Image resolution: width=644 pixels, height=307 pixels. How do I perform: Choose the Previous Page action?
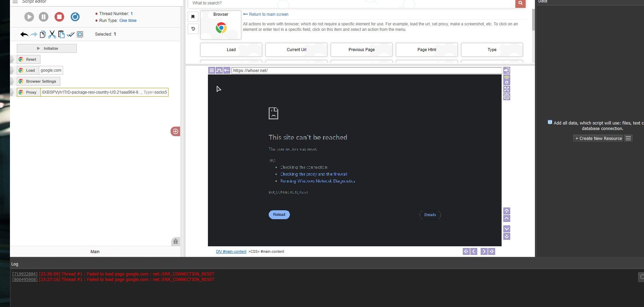coord(362,50)
